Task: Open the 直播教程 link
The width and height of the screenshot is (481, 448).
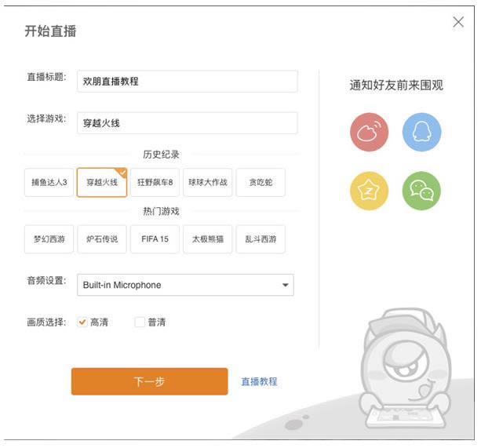Action: coord(259,382)
